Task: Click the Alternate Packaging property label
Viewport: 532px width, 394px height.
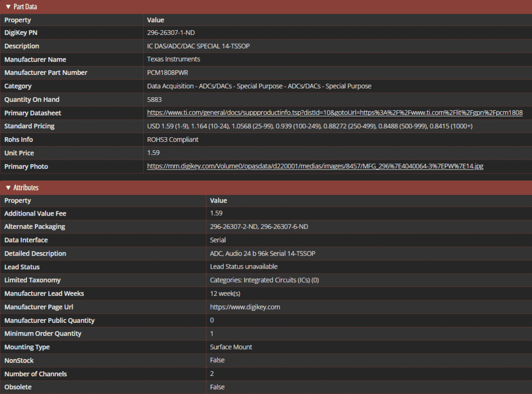Action: point(35,226)
